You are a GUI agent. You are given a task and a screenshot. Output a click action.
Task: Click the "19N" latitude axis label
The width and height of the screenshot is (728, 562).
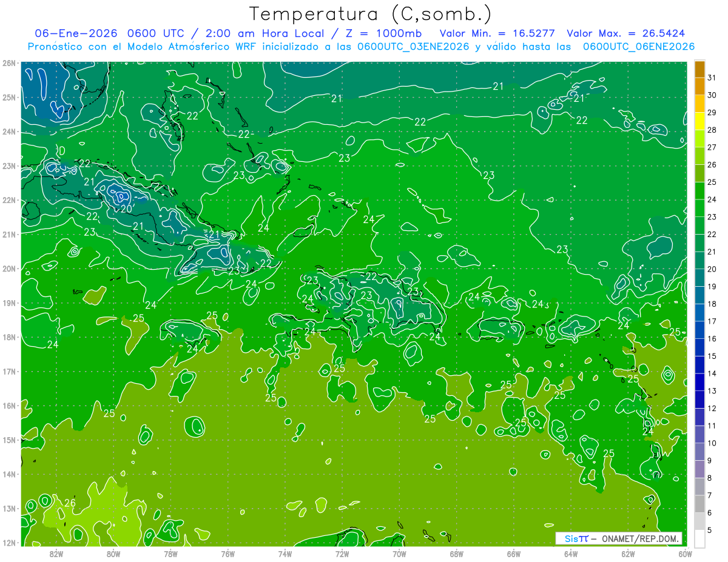[x=9, y=303]
